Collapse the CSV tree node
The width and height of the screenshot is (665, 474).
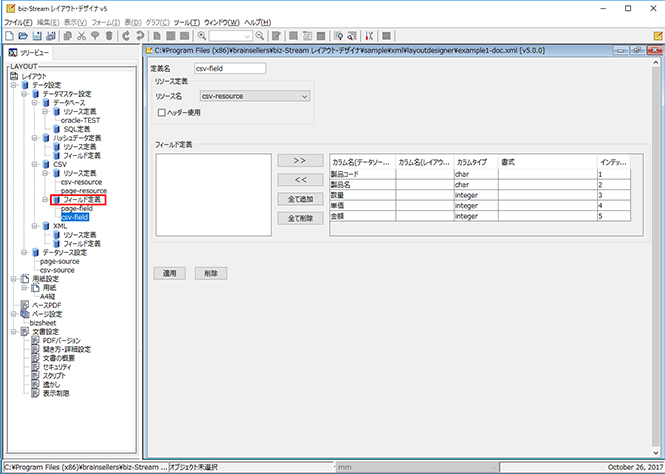point(35,165)
